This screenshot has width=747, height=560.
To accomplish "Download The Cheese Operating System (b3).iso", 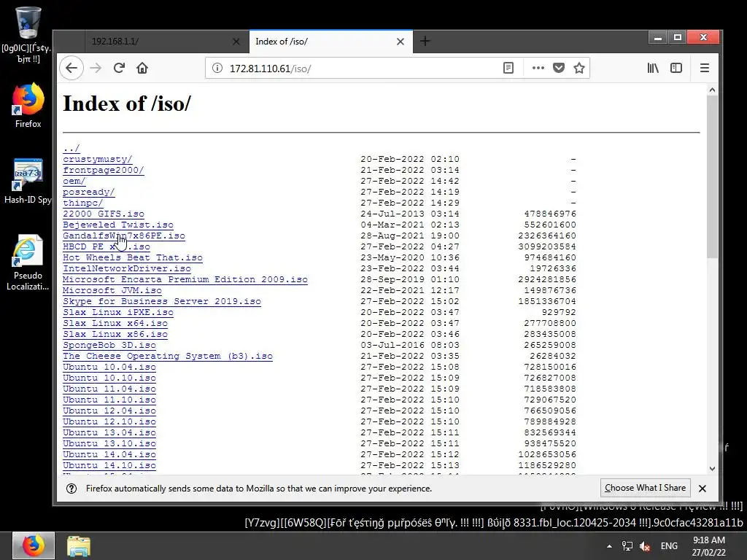I will pos(168,356).
